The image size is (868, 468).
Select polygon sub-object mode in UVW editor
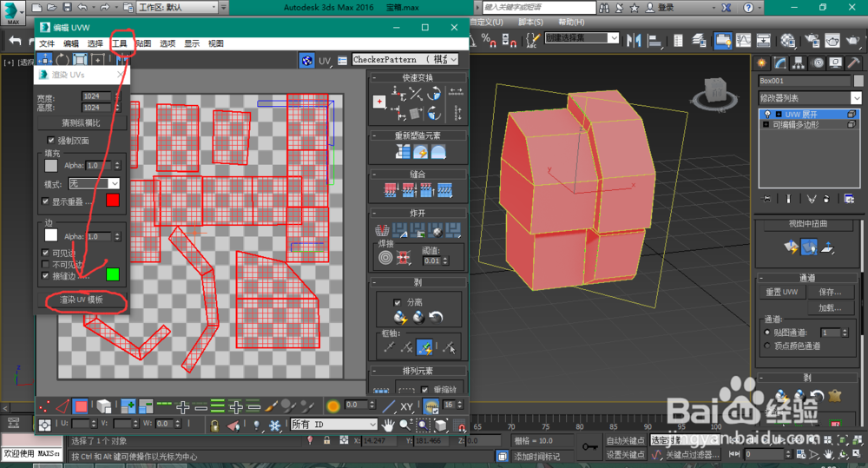coord(81,406)
